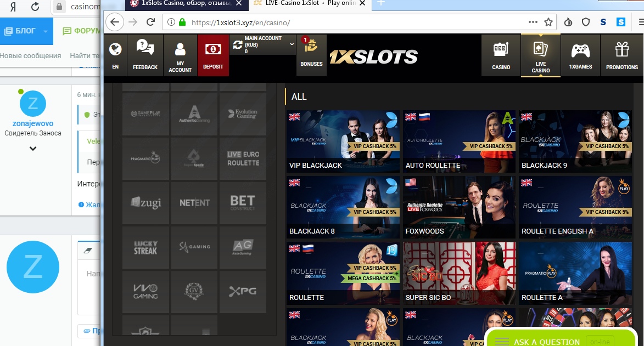Filter by GV provider logo
The image size is (644, 346).
pyautogui.click(x=194, y=291)
